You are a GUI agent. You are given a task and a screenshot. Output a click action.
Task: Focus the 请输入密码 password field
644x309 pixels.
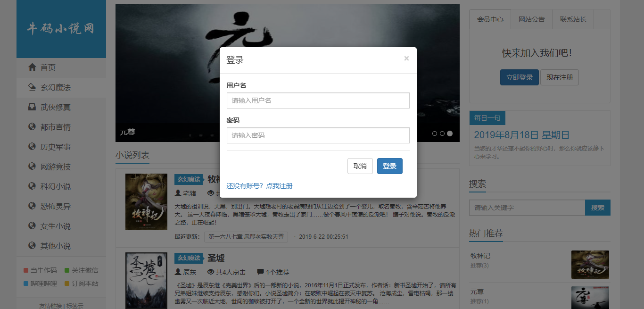point(318,135)
